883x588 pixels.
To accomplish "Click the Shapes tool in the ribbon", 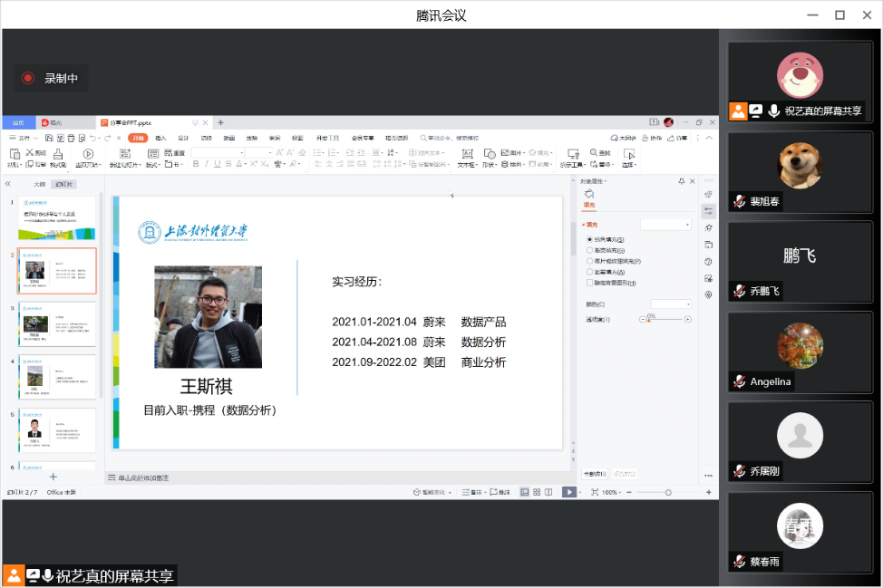I will [489, 154].
